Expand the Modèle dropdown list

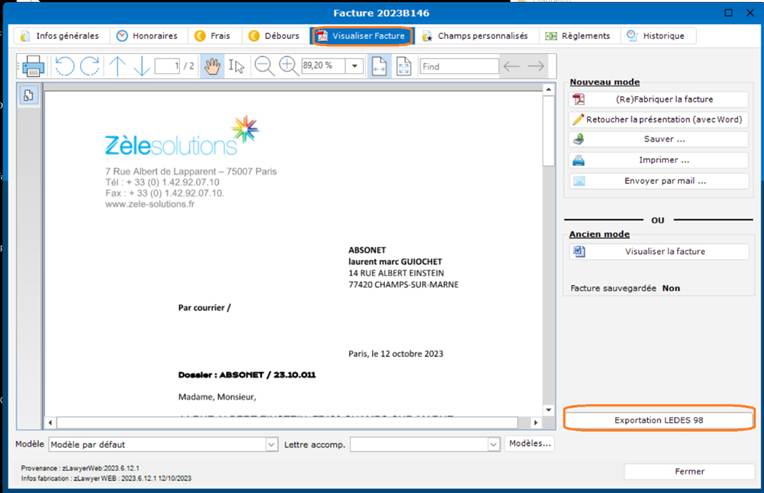coord(271,444)
